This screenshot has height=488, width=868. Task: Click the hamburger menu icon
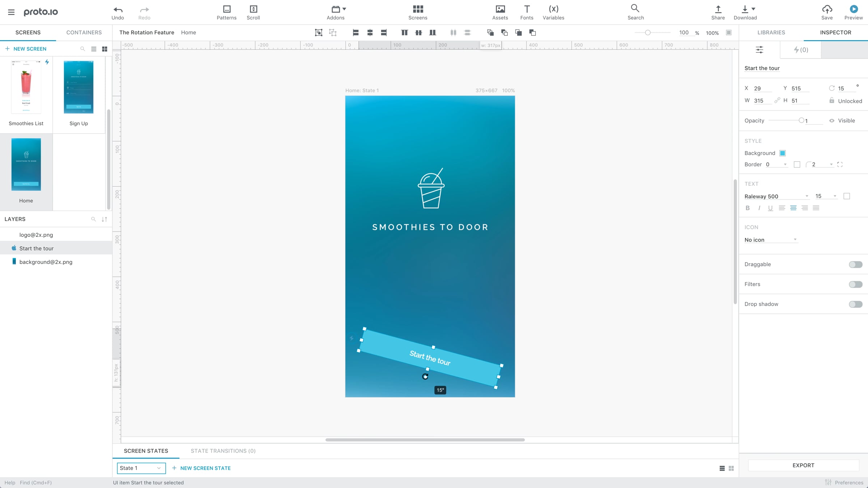[x=11, y=12]
